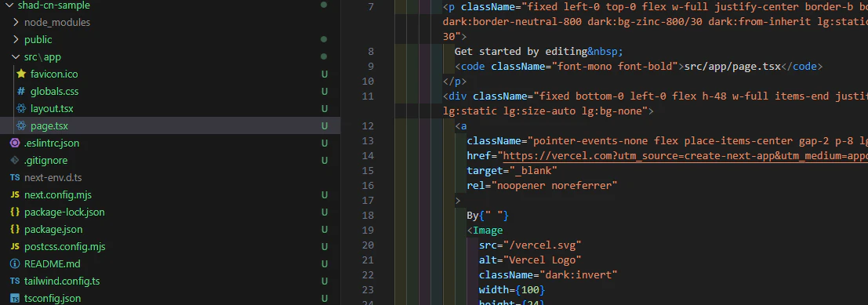Image resolution: width=868 pixels, height=305 pixels.
Task: Open next-env.d.ts file
Action: [x=53, y=177]
